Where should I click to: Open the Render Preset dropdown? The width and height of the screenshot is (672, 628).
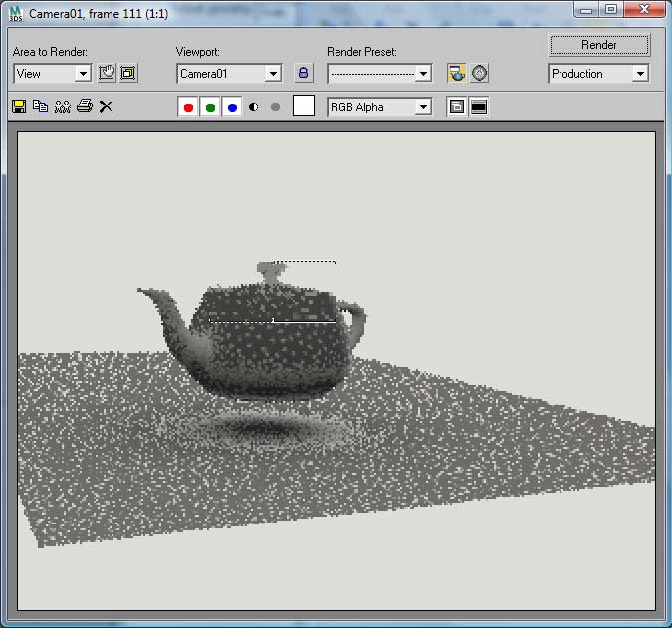379,74
